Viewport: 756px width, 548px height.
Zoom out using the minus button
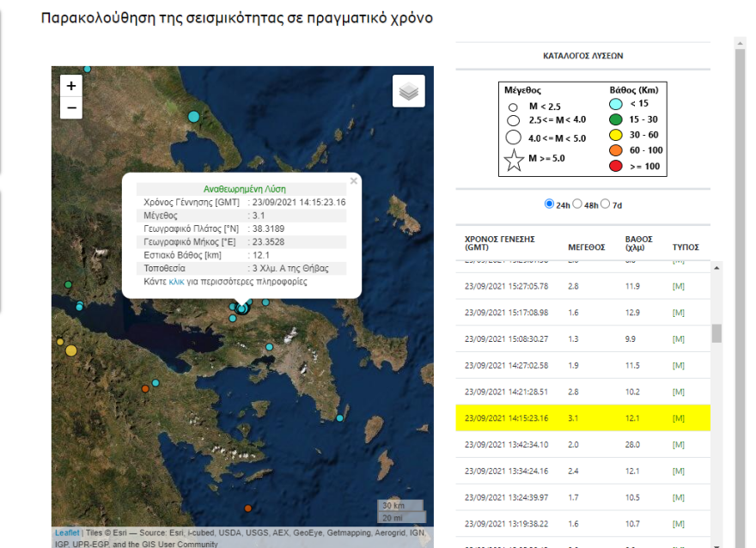tap(71, 107)
